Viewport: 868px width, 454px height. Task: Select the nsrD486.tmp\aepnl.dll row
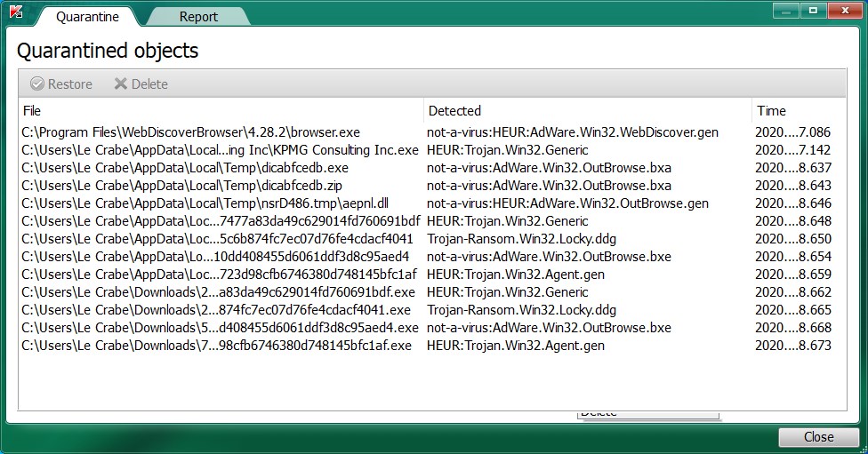click(432, 203)
